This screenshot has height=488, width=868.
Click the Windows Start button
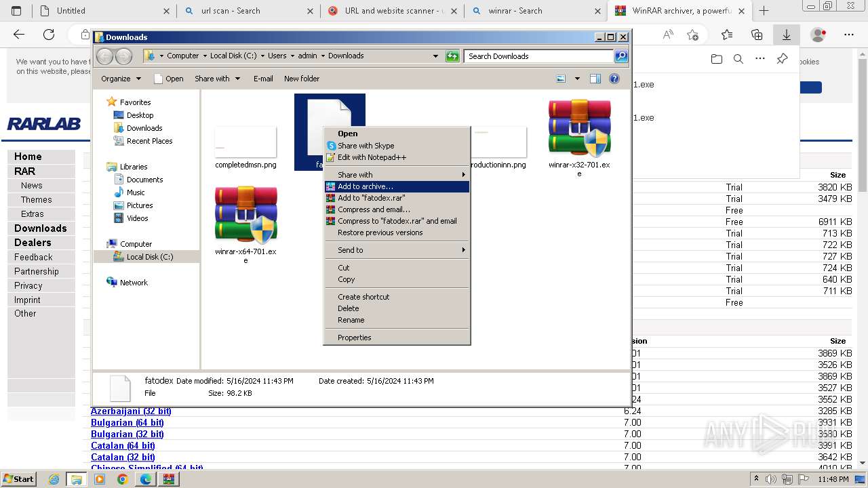click(19, 479)
